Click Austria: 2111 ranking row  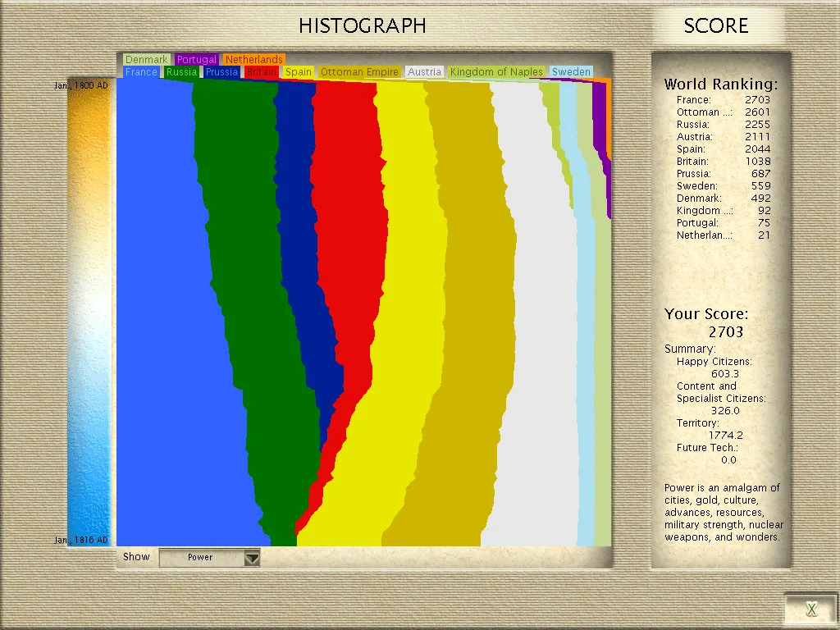724,137
